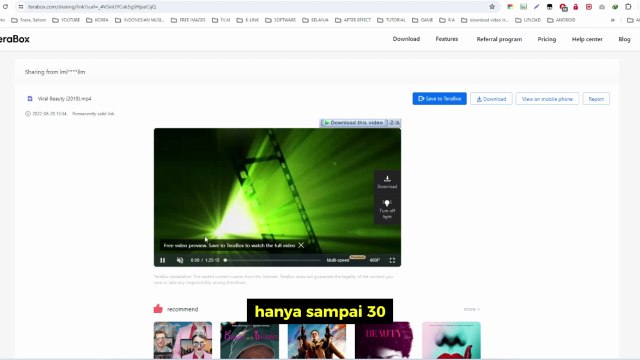The width and height of the screenshot is (640, 360).
Task: Click View on mobile phone button
Action: click(x=547, y=99)
